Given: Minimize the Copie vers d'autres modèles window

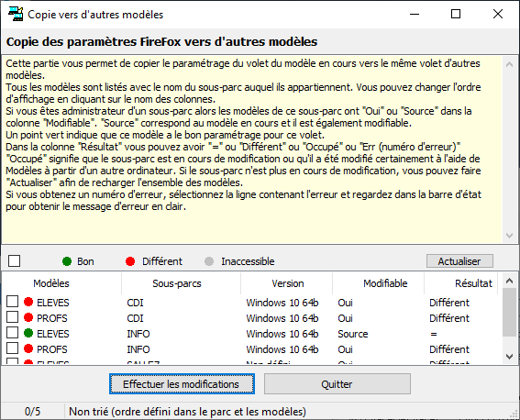Looking at the screenshot, I should pyautogui.click(x=415, y=15).
